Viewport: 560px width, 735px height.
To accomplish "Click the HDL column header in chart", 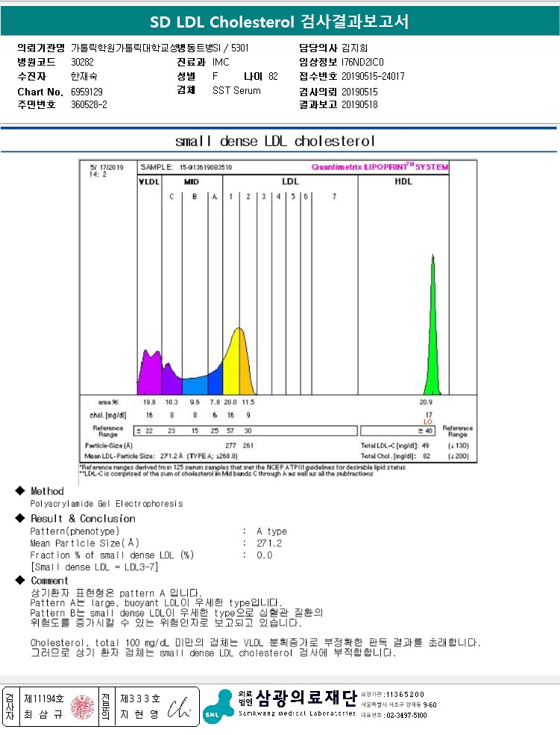I will point(403,181).
